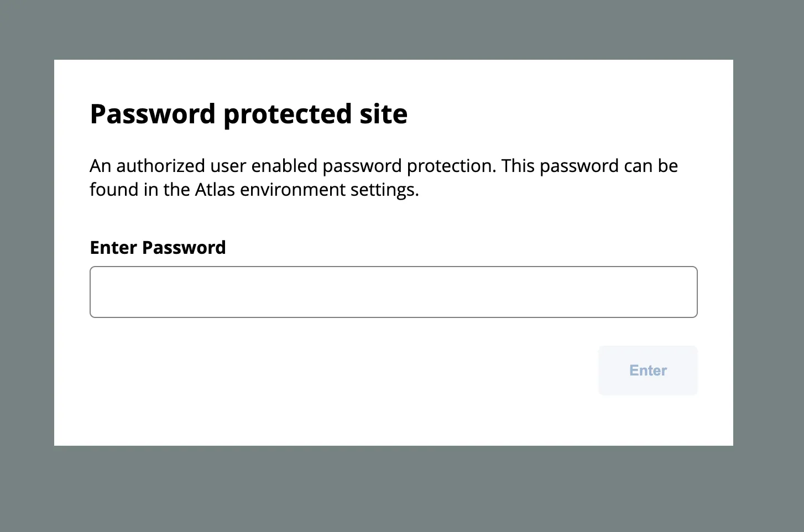Click the Password protected site heading

pos(248,114)
